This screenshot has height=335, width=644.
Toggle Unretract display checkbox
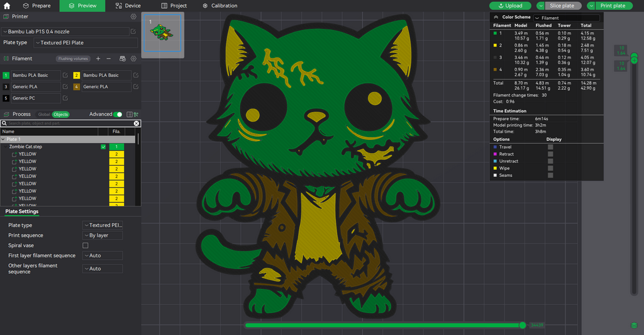click(x=550, y=161)
